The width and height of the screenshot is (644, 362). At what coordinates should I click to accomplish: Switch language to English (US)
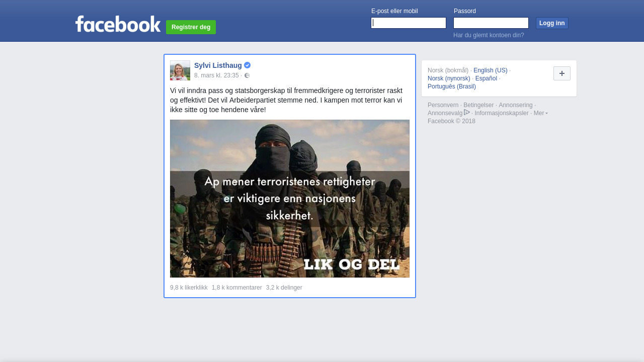(x=490, y=70)
